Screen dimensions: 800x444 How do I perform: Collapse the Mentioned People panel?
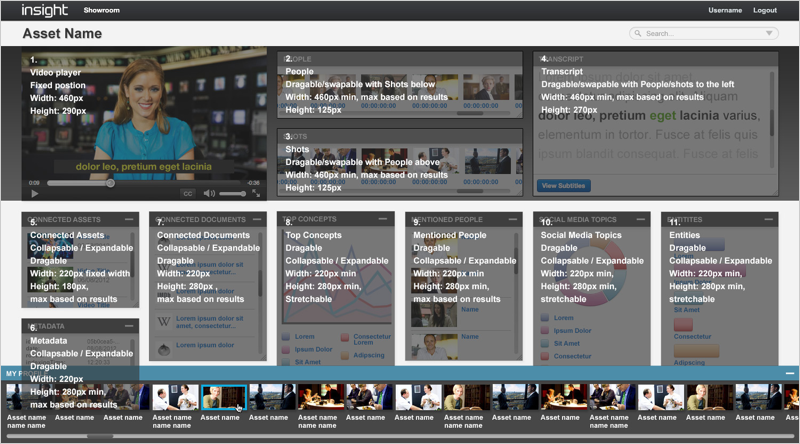click(x=512, y=219)
